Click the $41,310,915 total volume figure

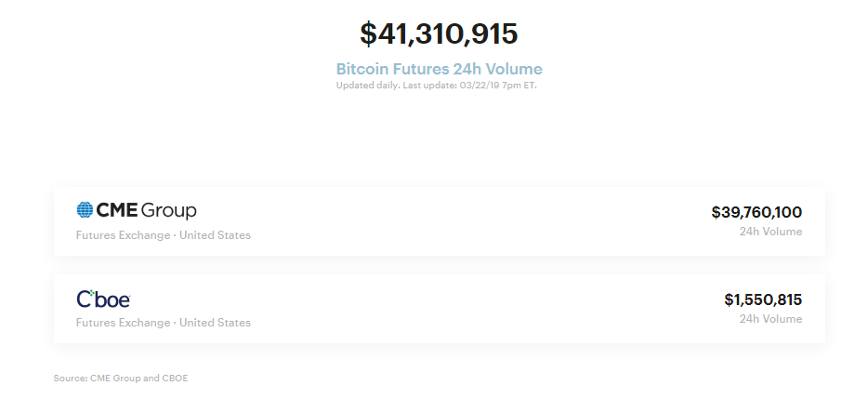(439, 33)
